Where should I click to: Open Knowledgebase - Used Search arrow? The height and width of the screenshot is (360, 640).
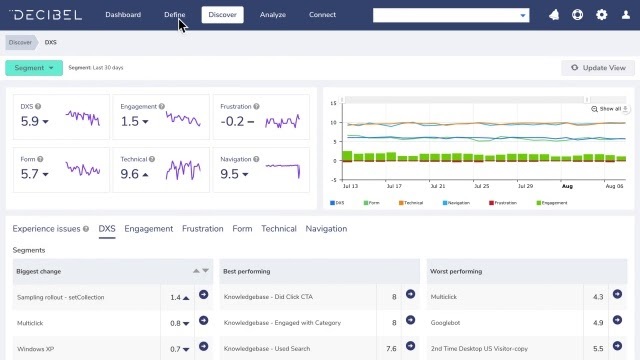[410, 346]
